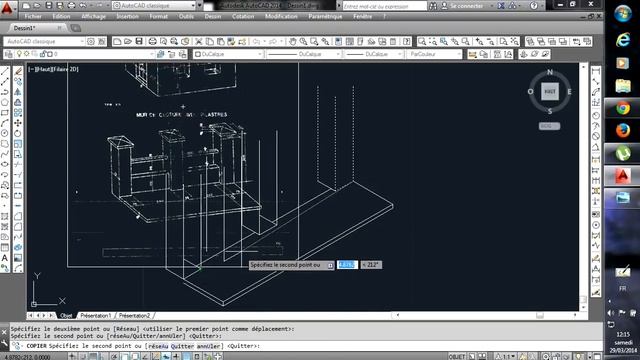Image resolution: width=640 pixels, height=360 pixels.
Task: Expand the dynamic input options arrow
Action: 330,265
